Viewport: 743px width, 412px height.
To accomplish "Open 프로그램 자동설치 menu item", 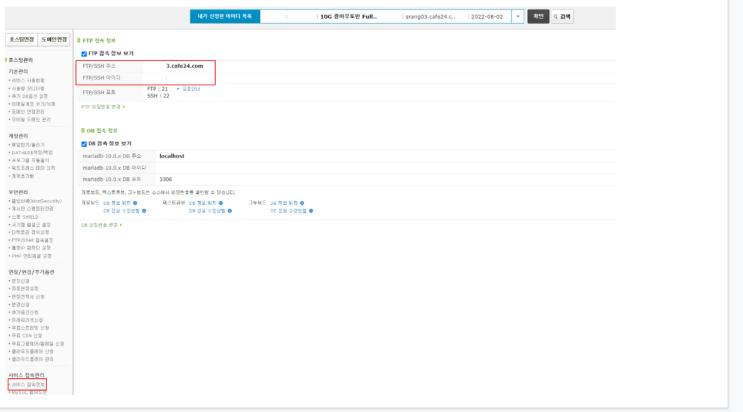I will coord(30,161).
